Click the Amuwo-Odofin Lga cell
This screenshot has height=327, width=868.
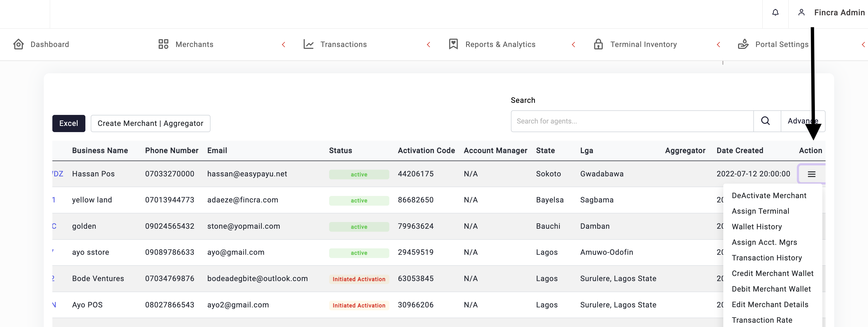[x=606, y=252]
